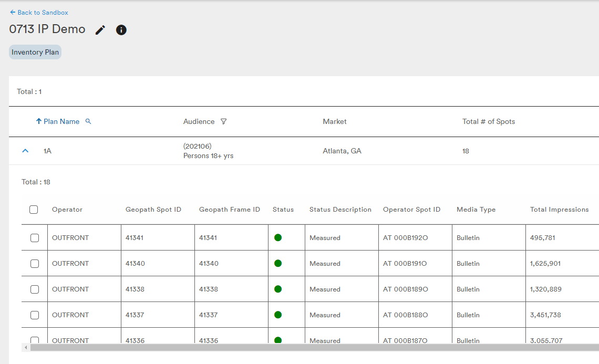
Task: Click the Operator Spot ID column header
Action: click(412, 209)
